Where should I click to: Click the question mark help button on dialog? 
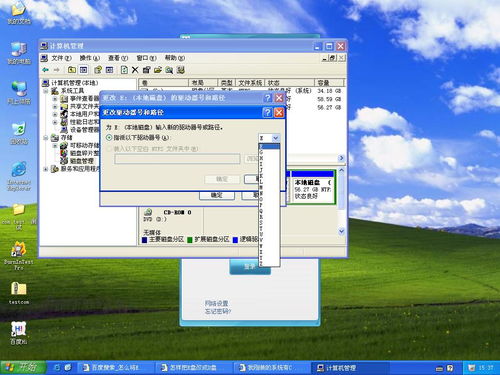267,112
